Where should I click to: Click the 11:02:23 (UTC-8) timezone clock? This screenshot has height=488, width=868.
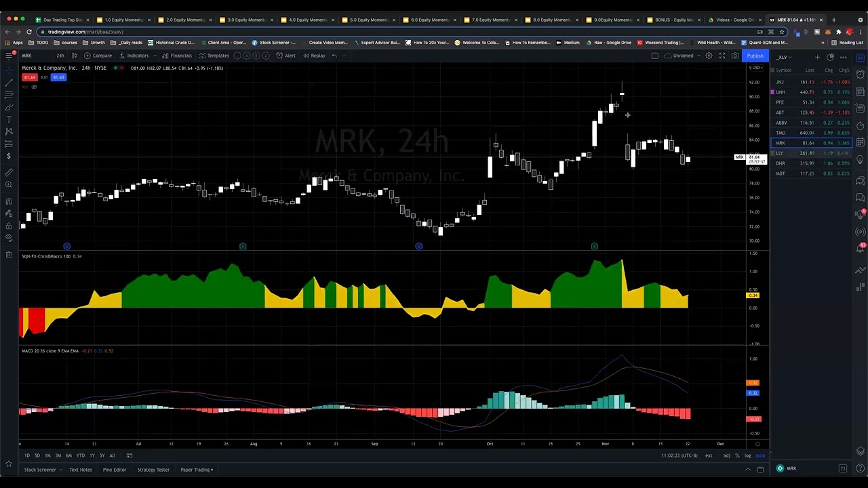point(679,455)
